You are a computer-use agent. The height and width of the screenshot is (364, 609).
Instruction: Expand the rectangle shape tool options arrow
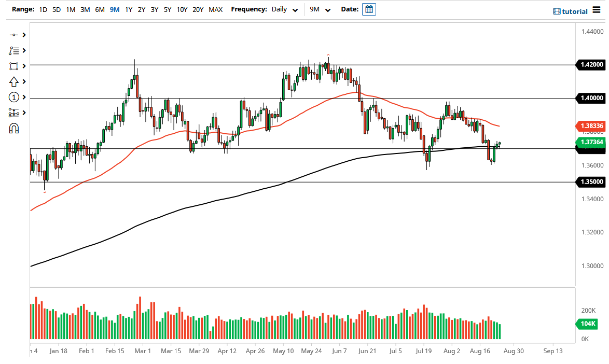24,66
